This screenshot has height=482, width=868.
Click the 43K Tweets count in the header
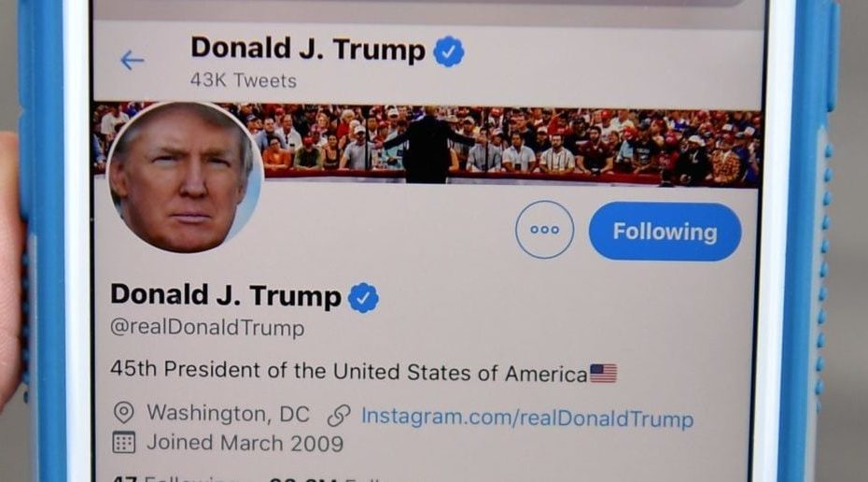point(243,81)
